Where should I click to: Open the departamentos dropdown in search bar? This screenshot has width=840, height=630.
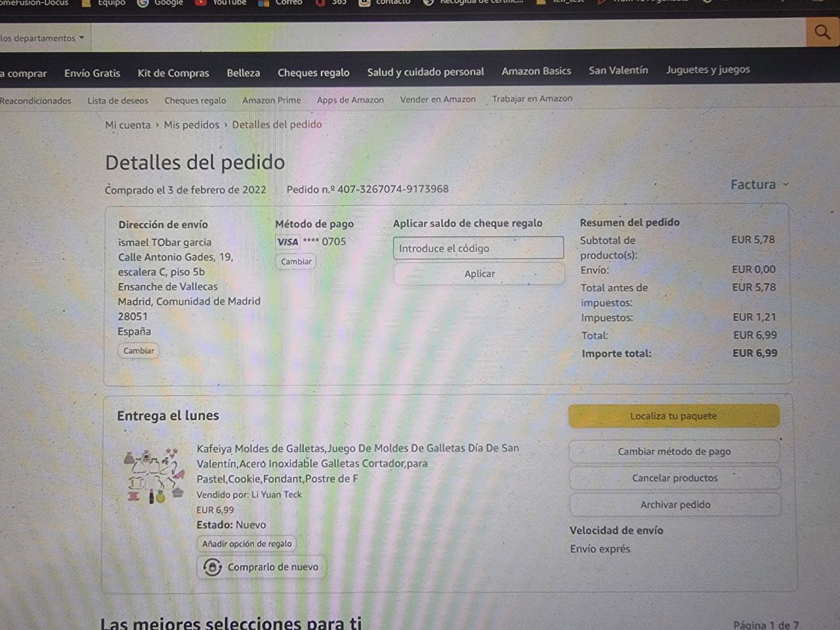(x=43, y=37)
